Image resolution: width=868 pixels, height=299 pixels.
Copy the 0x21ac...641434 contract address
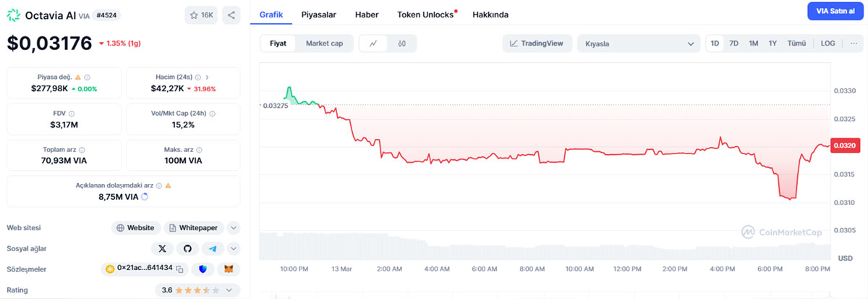click(x=179, y=269)
